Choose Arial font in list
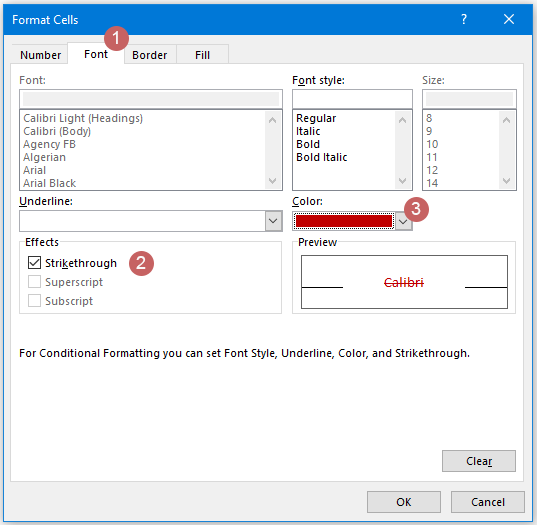The width and height of the screenshot is (537, 525). (34, 170)
